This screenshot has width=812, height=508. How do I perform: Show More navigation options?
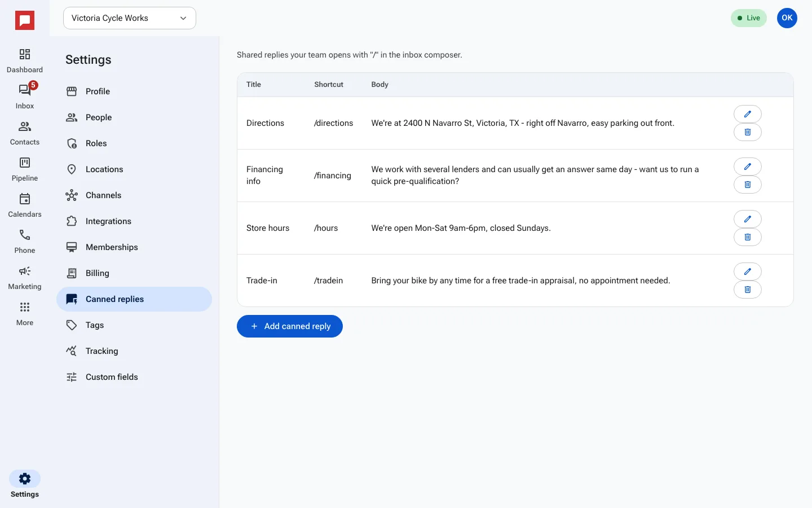25,314
